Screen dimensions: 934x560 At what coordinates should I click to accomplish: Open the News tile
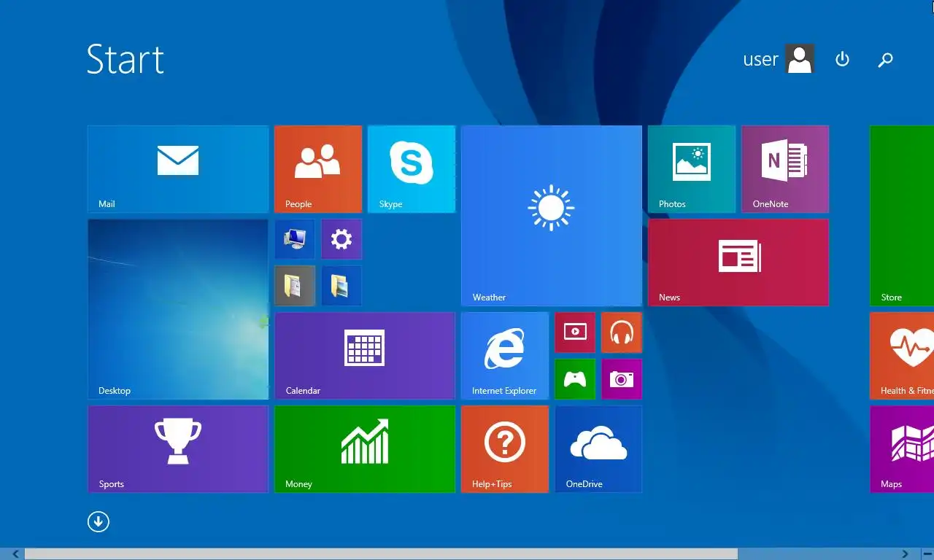point(738,262)
